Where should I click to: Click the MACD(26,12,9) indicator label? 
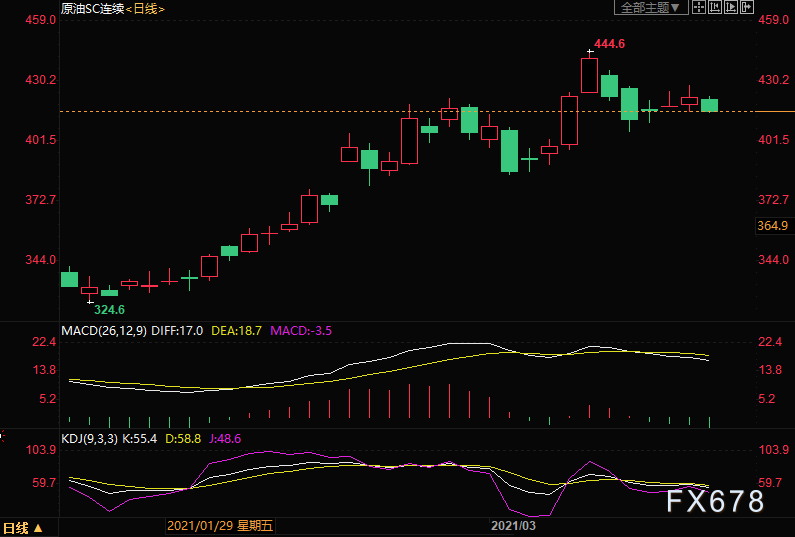click(105, 330)
